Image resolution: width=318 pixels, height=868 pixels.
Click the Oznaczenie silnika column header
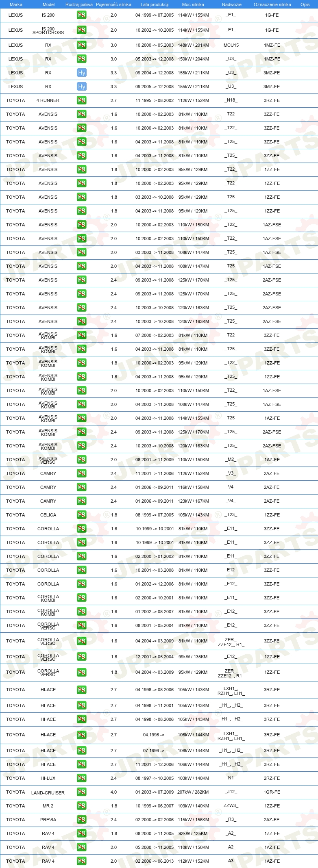pyautogui.click(x=272, y=4)
